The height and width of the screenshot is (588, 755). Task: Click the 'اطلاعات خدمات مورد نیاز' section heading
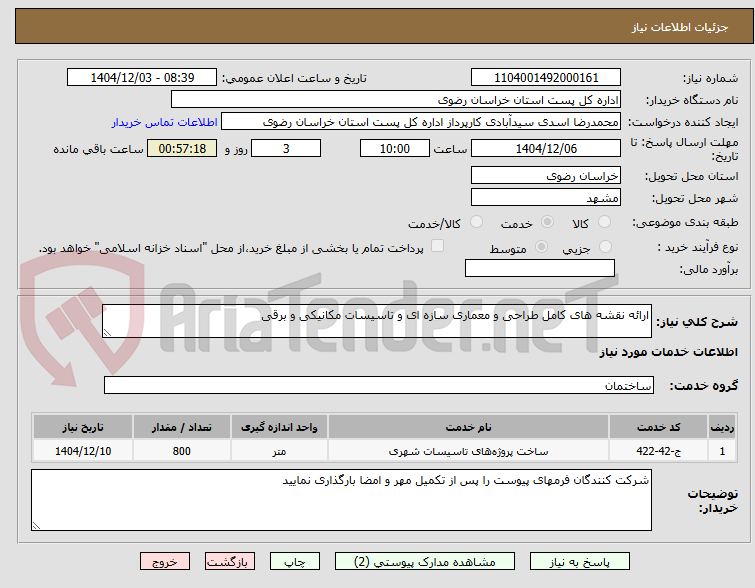[x=668, y=353]
